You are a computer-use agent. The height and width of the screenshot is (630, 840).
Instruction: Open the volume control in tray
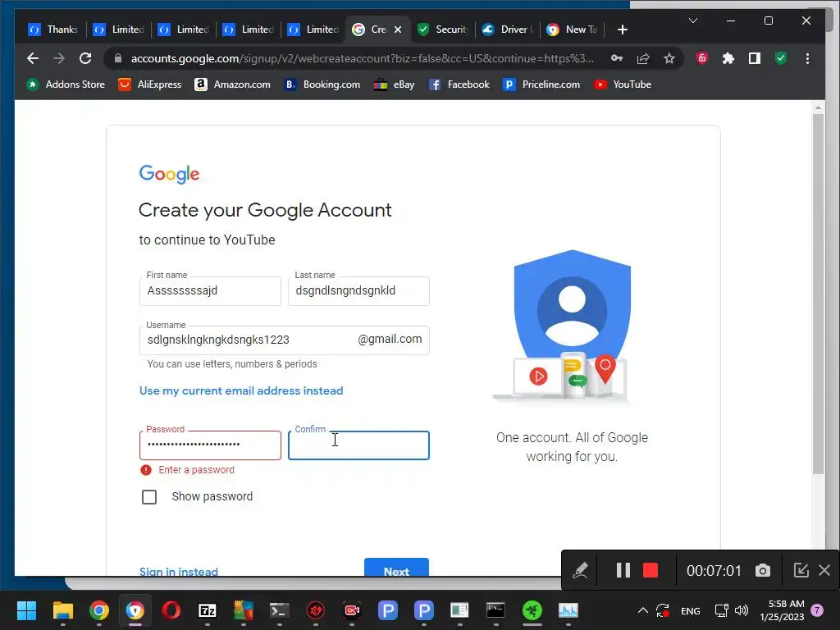[x=742, y=610]
